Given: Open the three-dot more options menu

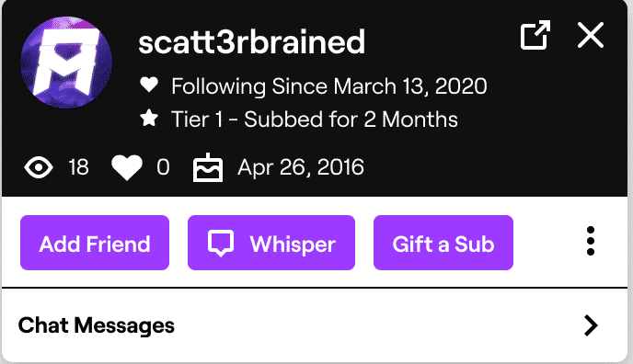Looking at the screenshot, I should (591, 241).
